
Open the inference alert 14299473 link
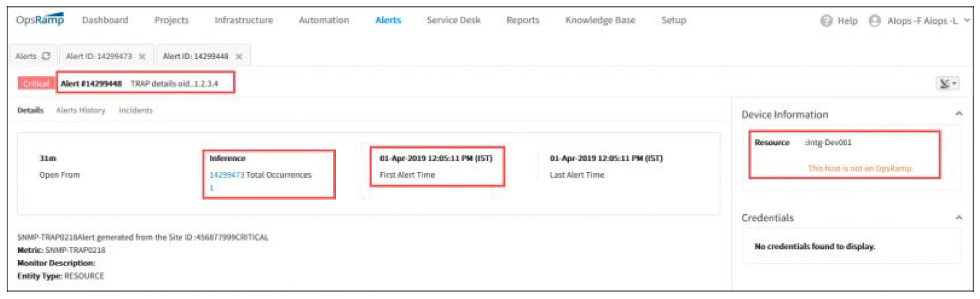pos(227,175)
